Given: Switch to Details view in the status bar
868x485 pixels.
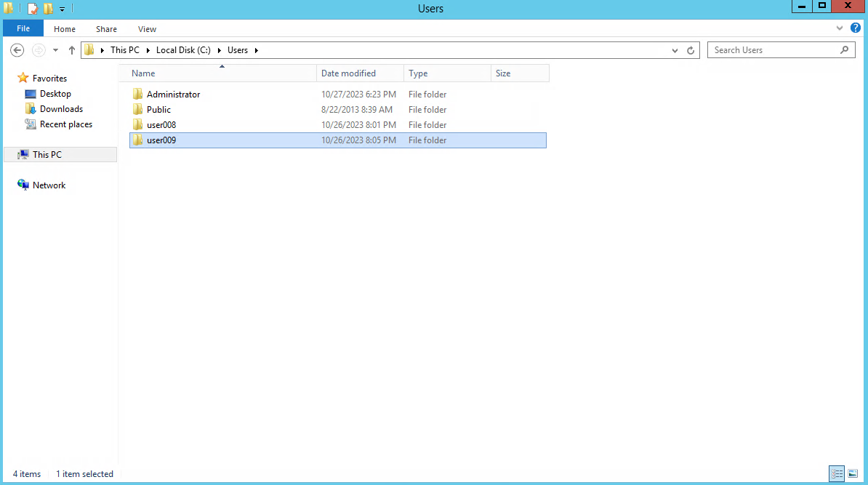Looking at the screenshot, I should point(837,473).
